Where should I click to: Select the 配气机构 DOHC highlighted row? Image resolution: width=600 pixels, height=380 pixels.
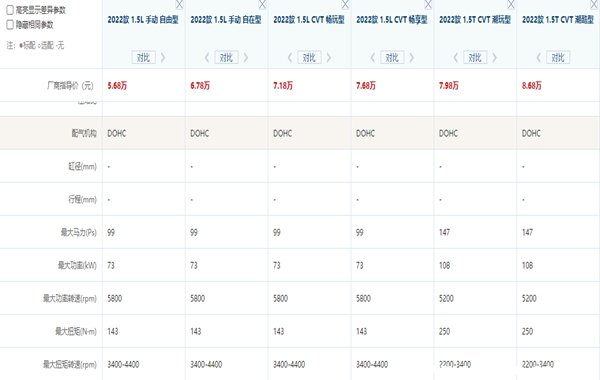click(300, 133)
